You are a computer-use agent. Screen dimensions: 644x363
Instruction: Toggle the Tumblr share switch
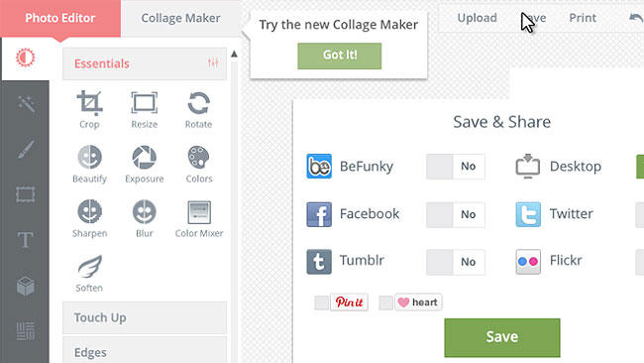click(x=456, y=262)
